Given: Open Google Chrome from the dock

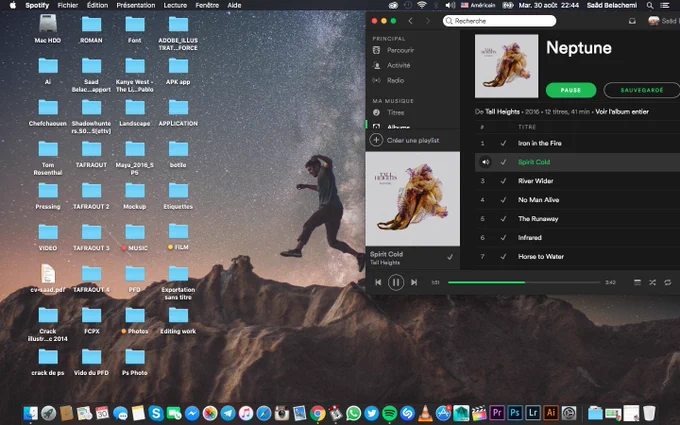Looking at the screenshot, I should point(317,413).
